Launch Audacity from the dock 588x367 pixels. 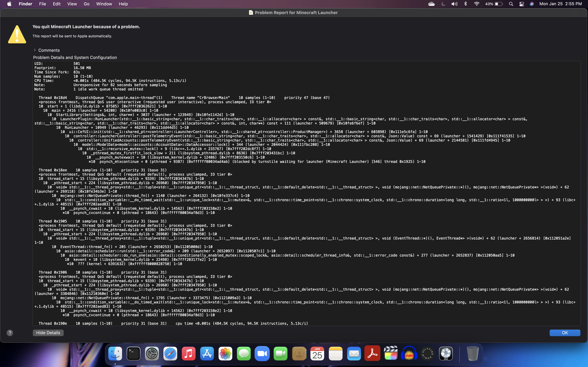(x=409, y=354)
